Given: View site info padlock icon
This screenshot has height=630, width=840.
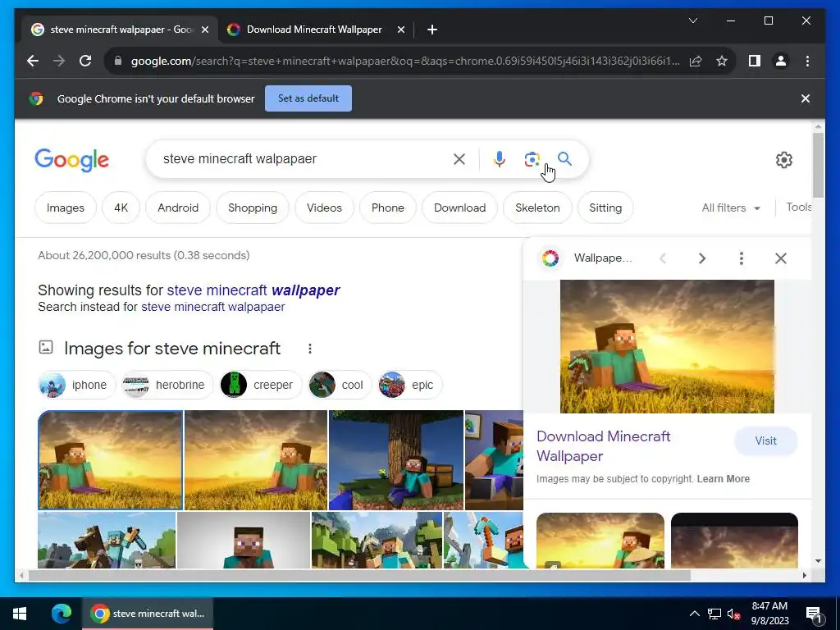Looking at the screenshot, I should click(x=118, y=61).
